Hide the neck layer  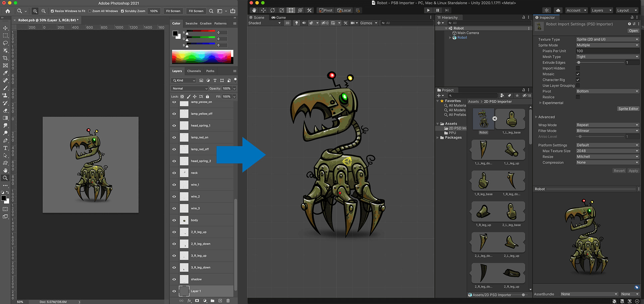point(174,173)
